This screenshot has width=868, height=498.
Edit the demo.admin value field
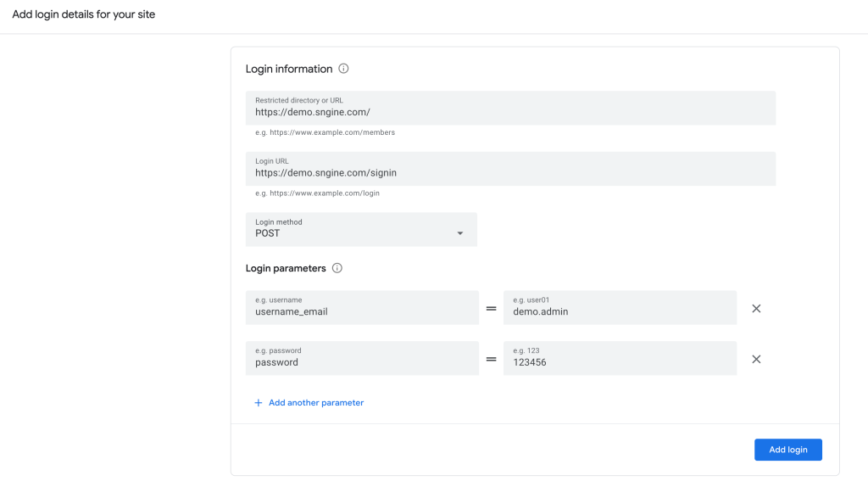pos(620,307)
